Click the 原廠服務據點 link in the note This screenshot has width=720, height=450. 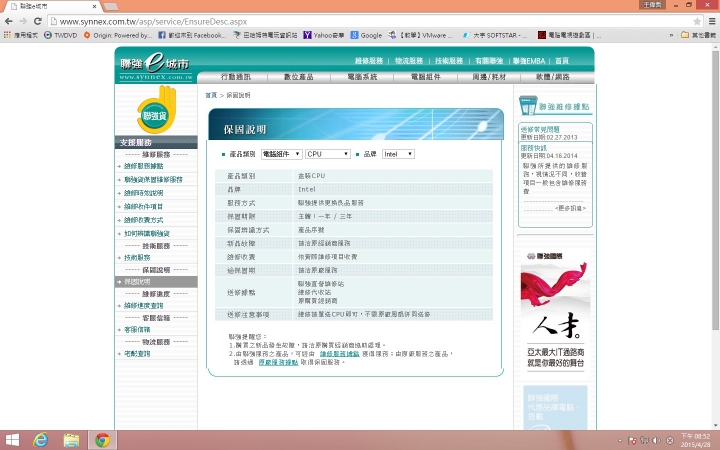click(278, 362)
